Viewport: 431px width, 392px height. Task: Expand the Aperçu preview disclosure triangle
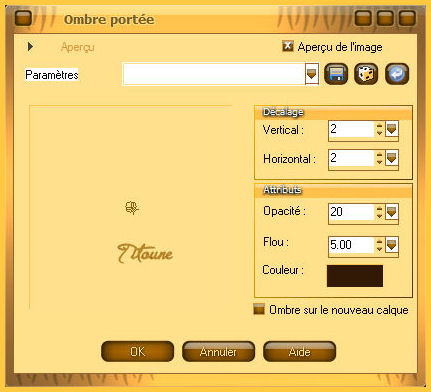tap(30, 46)
